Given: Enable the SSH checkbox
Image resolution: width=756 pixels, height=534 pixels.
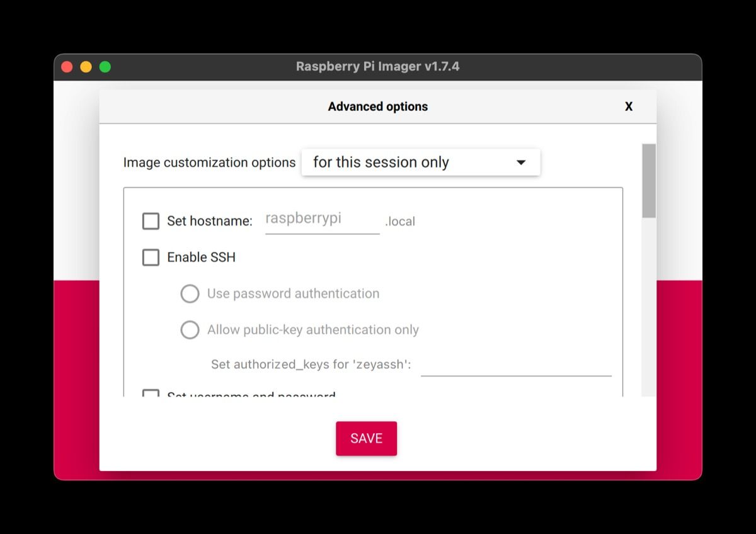Looking at the screenshot, I should [x=151, y=257].
